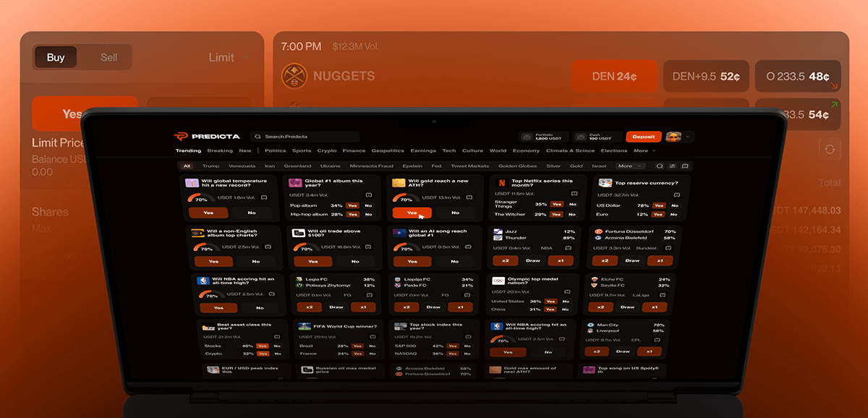Click the refresh icon in background panel
The height and width of the screenshot is (418, 868).
click(829, 149)
